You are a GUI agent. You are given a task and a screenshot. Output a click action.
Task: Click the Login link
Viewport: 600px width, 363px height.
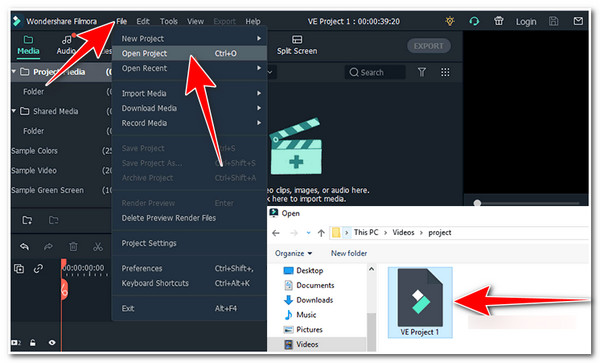pos(526,22)
